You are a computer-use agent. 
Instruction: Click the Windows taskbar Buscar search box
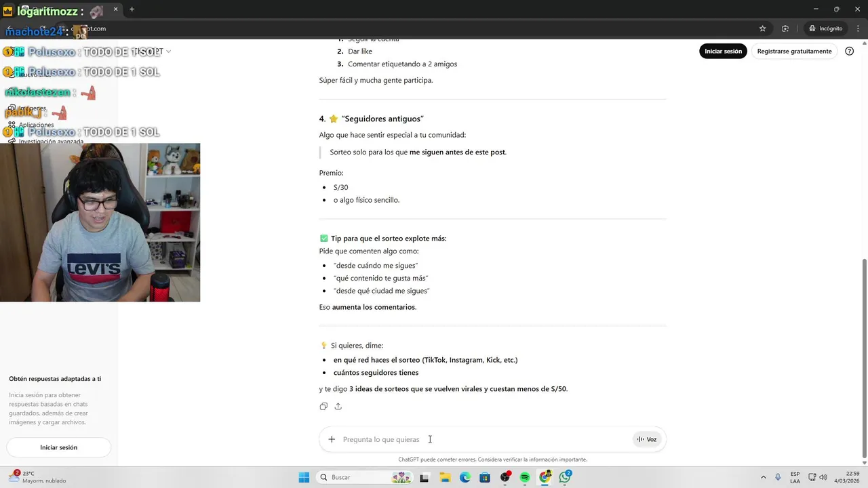pos(364,477)
